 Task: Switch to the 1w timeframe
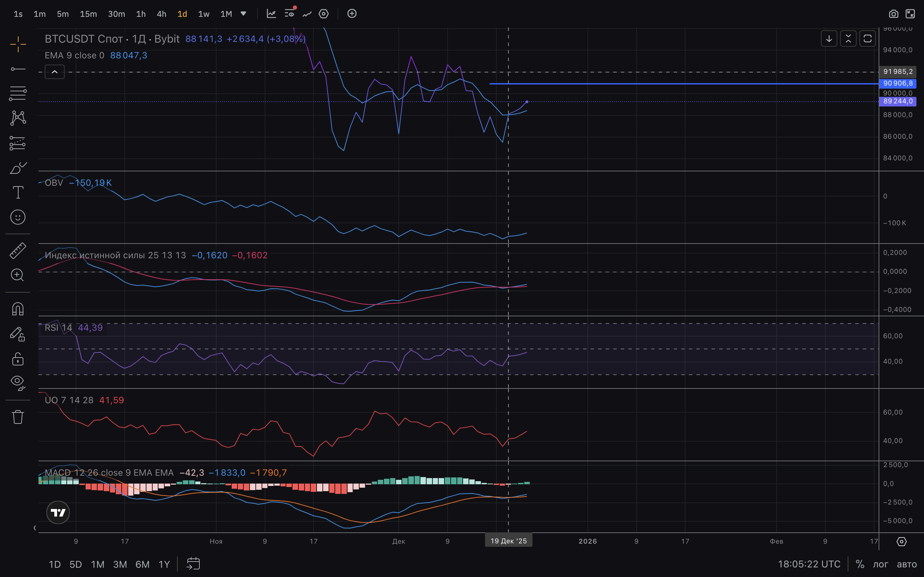tap(203, 14)
